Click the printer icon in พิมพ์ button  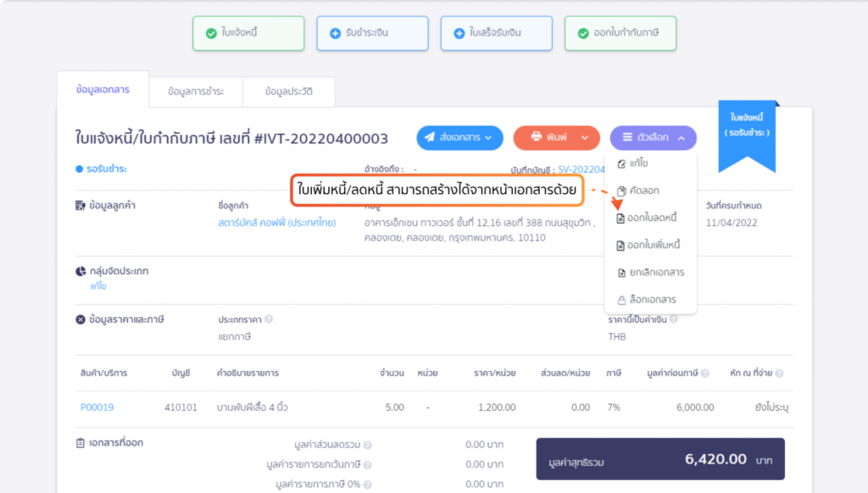[x=536, y=136]
